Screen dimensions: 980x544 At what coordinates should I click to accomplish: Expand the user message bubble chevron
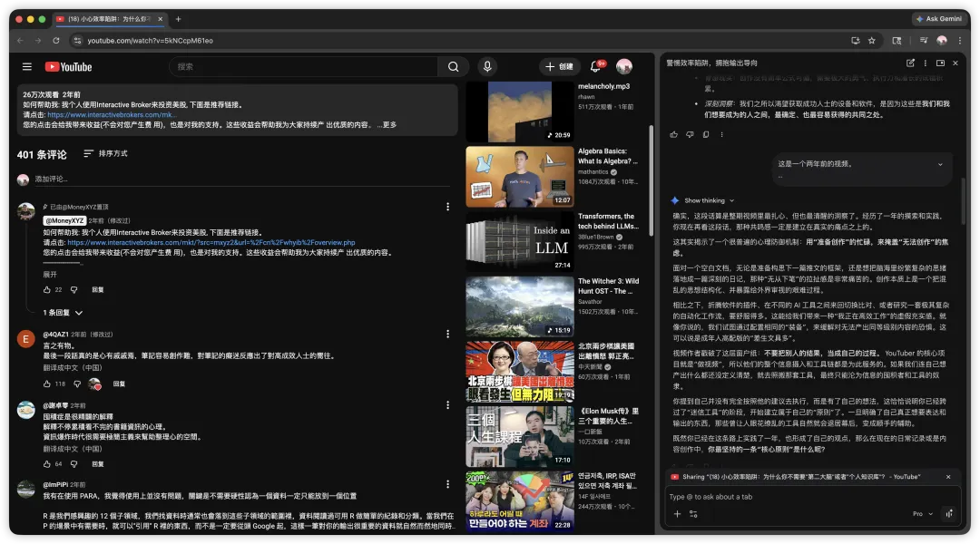(x=940, y=164)
